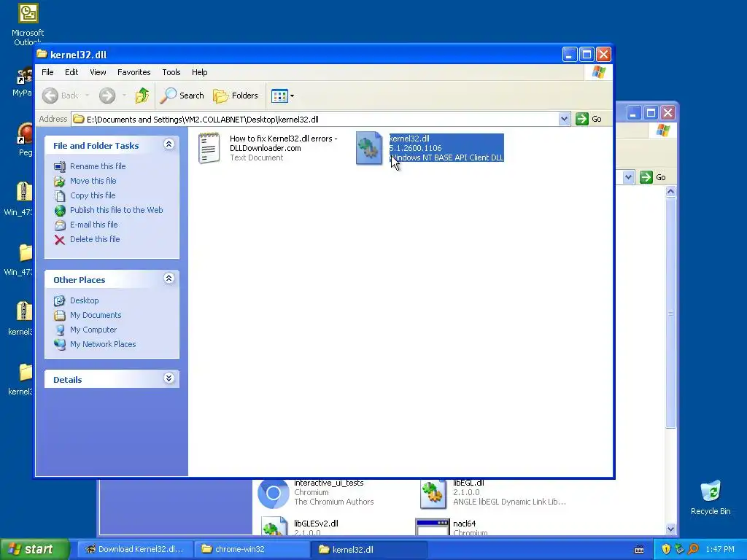Click the security shield tray icon

[x=666, y=549]
